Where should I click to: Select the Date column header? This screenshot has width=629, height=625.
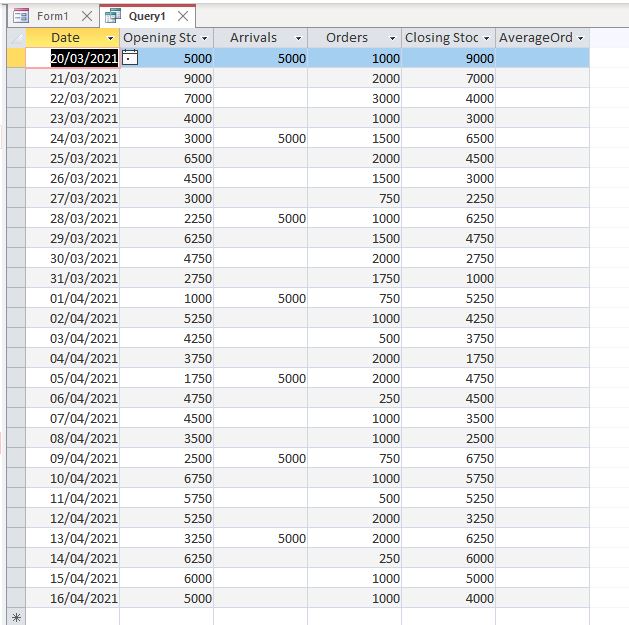coord(73,38)
